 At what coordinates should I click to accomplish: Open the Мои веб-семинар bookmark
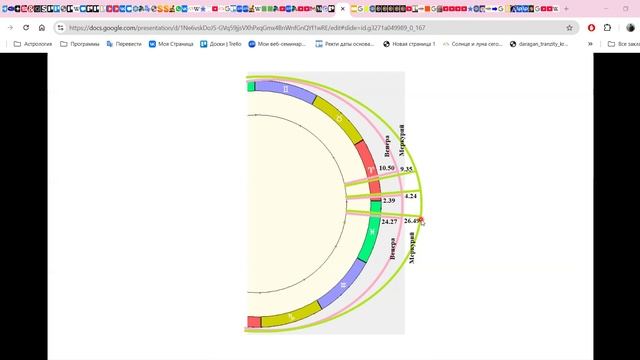click(x=277, y=44)
